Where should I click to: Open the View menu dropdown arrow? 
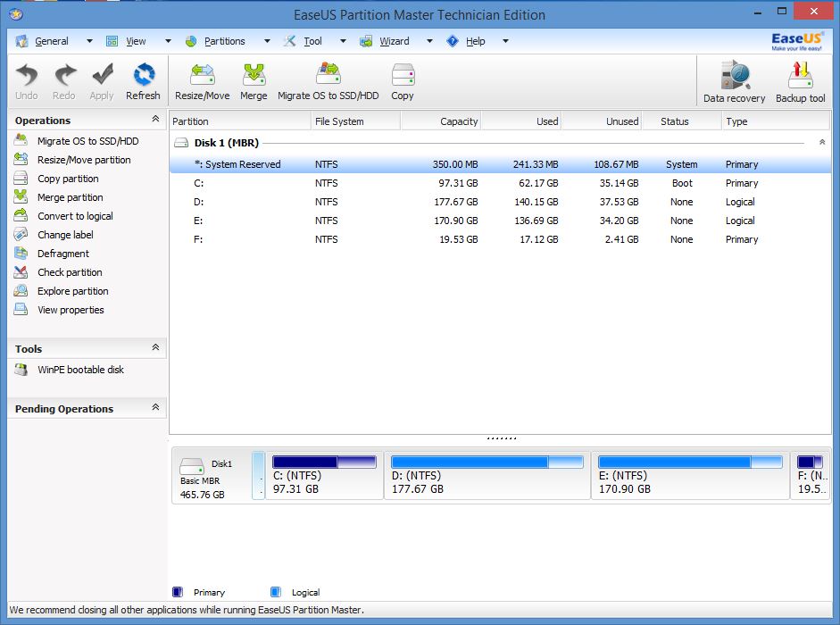click(x=166, y=41)
